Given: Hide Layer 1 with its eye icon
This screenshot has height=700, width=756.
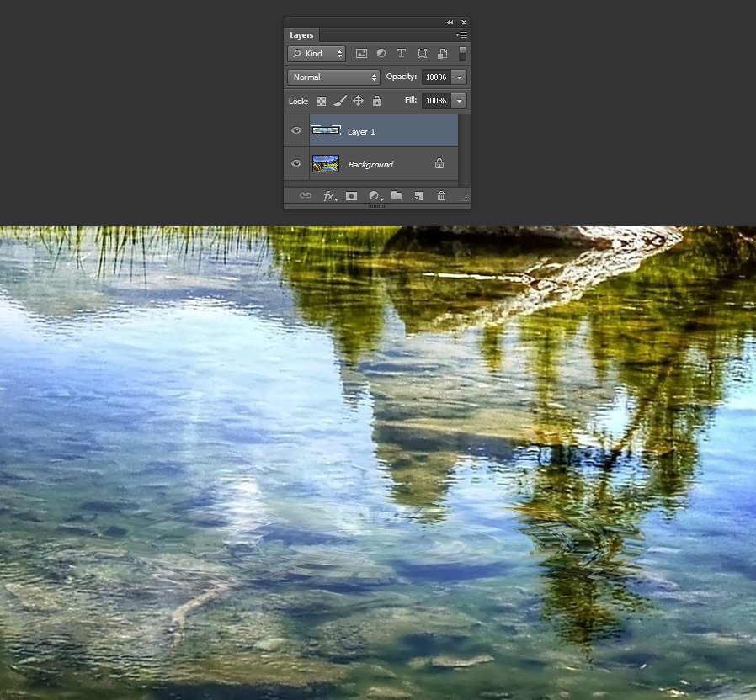Looking at the screenshot, I should click(296, 130).
